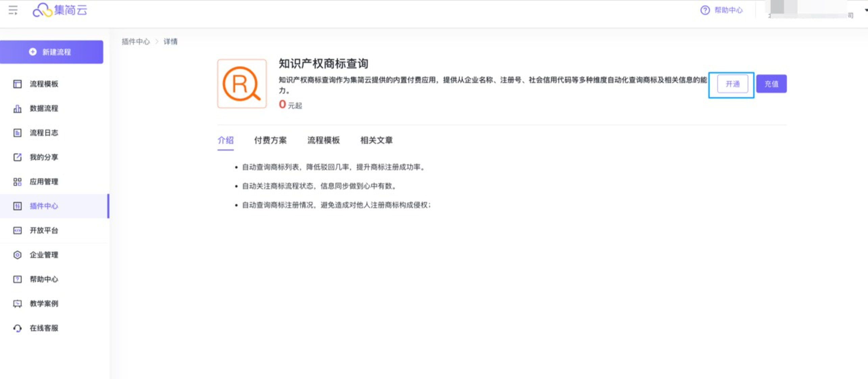Click the help center question mark icon
Viewport: 868px width, 379px height.
[705, 10]
